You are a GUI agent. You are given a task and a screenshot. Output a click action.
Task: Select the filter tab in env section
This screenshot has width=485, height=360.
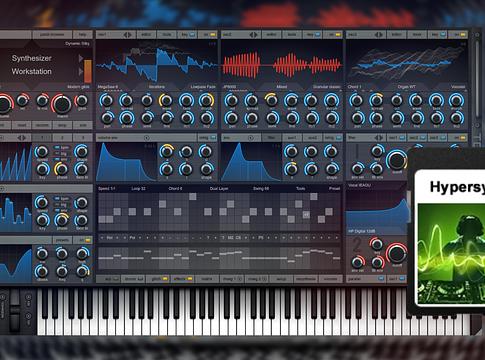click(272, 138)
